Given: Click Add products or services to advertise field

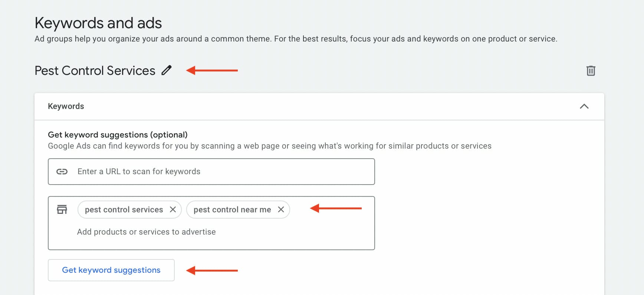Looking at the screenshot, I should (x=146, y=232).
